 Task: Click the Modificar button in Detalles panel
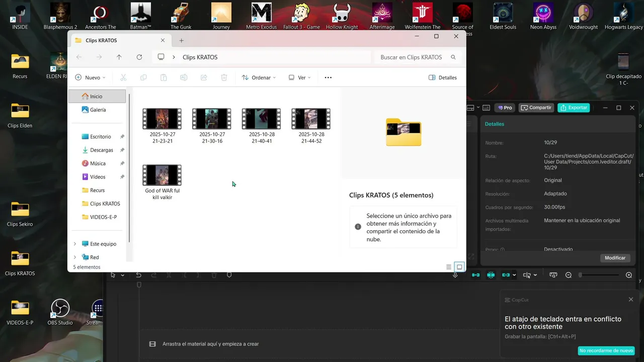point(615,257)
